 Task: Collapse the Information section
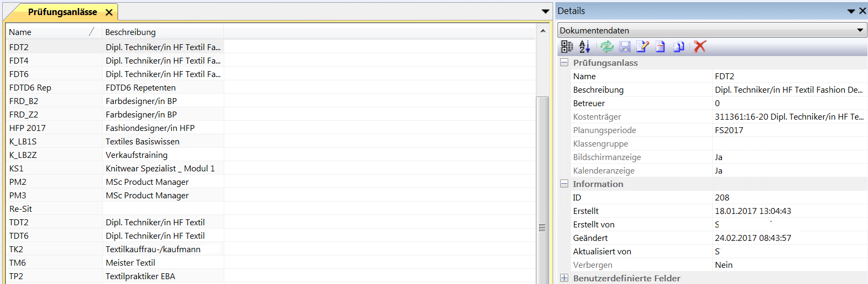click(x=564, y=184)
